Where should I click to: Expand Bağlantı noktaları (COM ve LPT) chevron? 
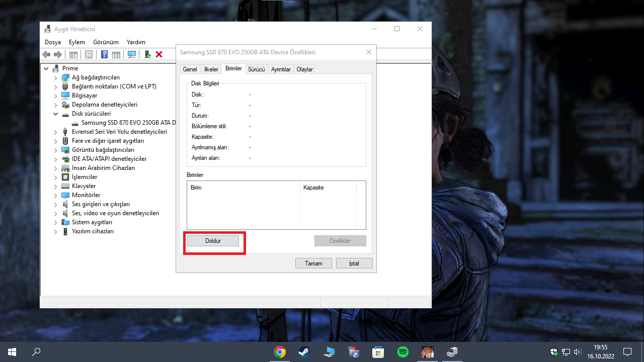[x=56, y=86]
